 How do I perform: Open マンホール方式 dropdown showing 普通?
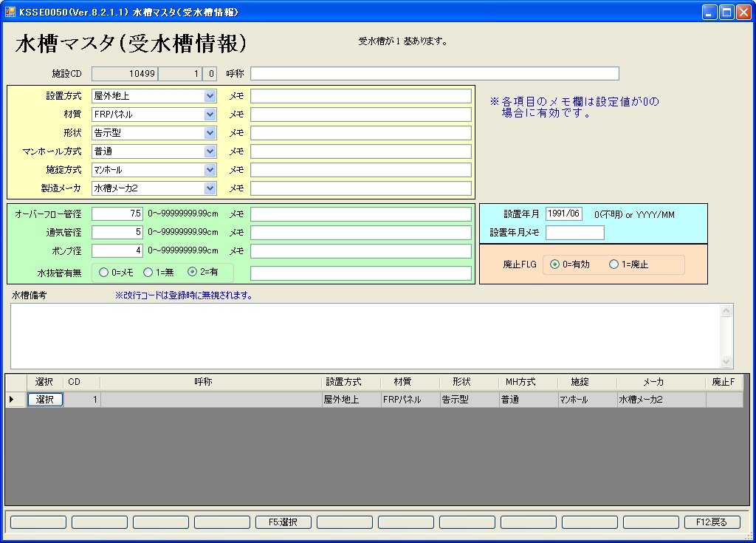tap(210, 151)
